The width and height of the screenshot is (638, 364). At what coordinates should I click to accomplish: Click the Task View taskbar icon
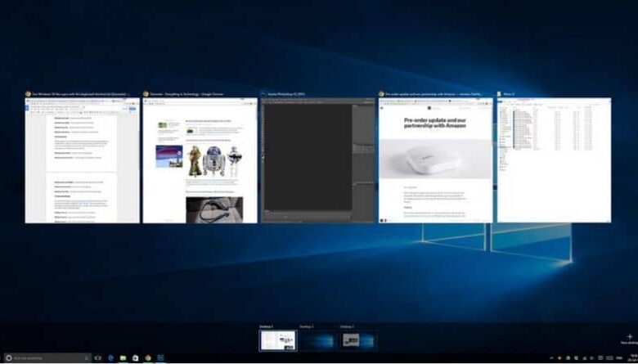[x=97, y=358]
